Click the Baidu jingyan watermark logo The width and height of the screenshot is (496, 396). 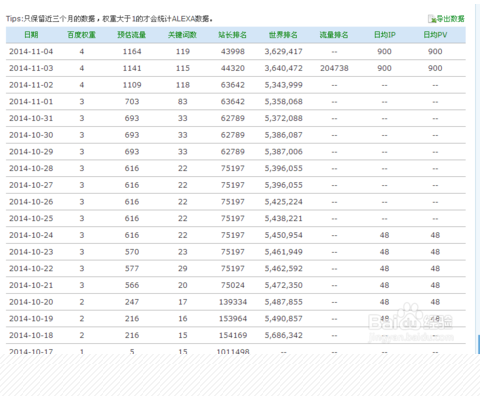[x=411, y=323]
